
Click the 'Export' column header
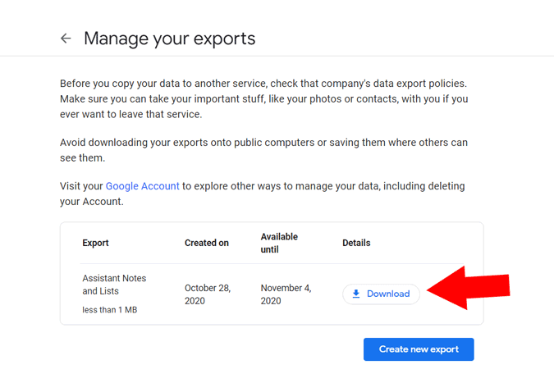95,243
